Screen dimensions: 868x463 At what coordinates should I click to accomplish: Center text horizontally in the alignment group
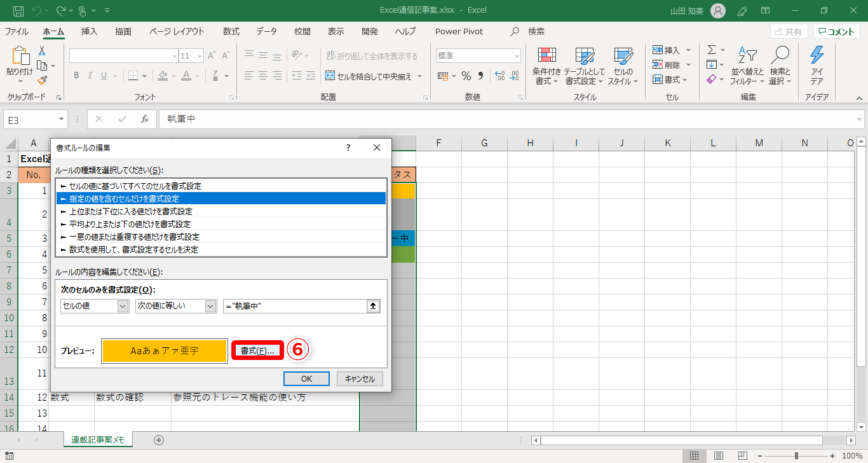pos(264,76)
